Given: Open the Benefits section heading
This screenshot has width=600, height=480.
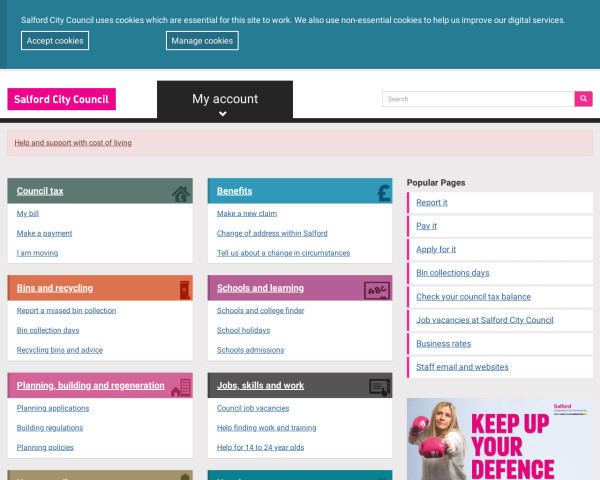Looking at the screenshot, I should [235, 191].
